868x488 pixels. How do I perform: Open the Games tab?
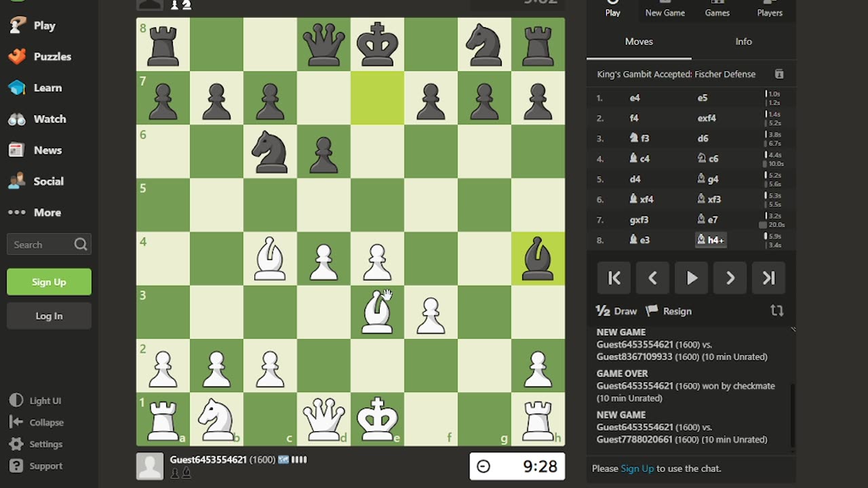coord(717,9)
